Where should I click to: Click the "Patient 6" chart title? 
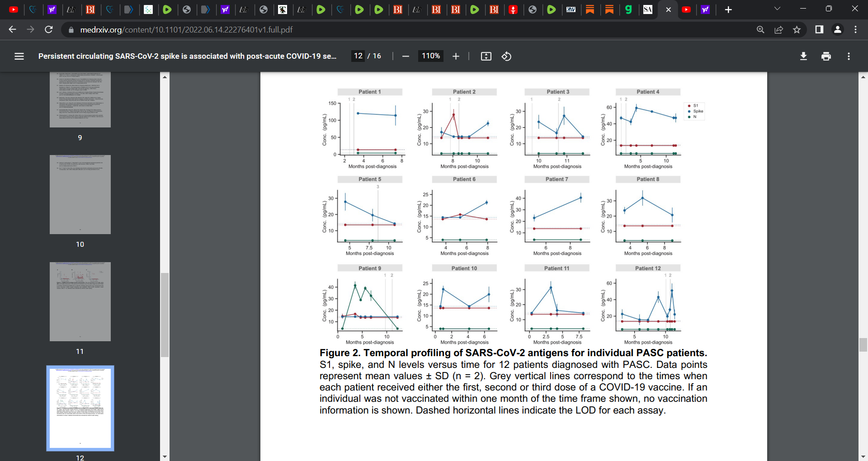464,179
